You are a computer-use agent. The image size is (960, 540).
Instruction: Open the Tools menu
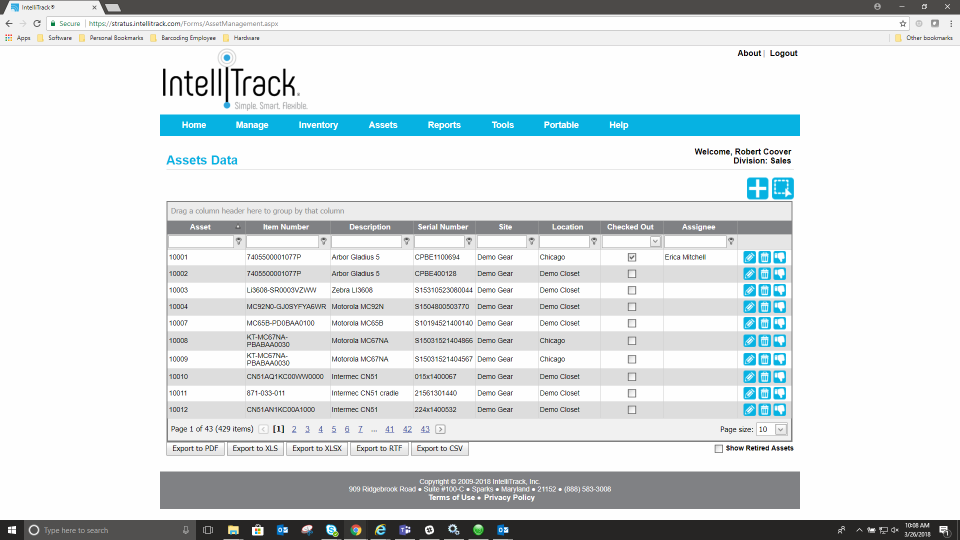503,125
